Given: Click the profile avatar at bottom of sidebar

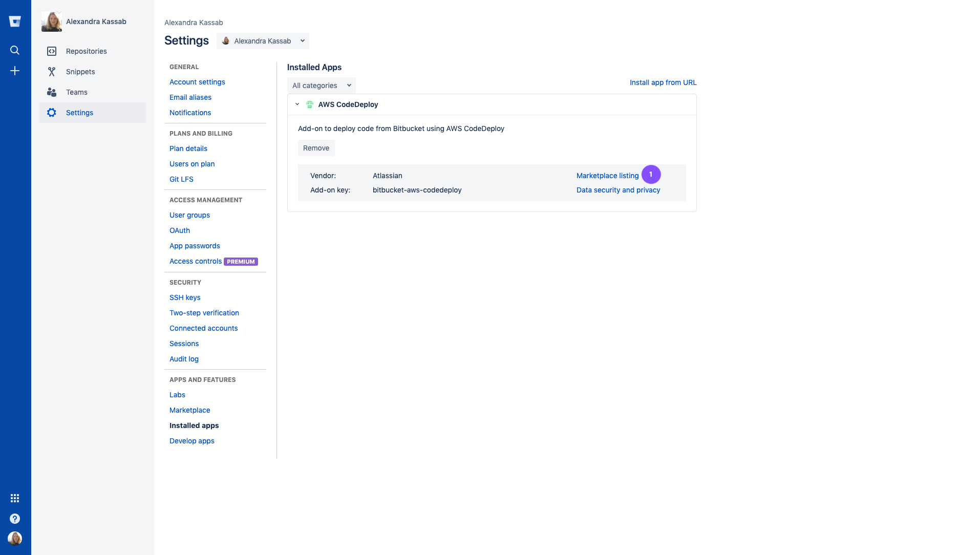Looking at the screenshot, I should 15,539.
